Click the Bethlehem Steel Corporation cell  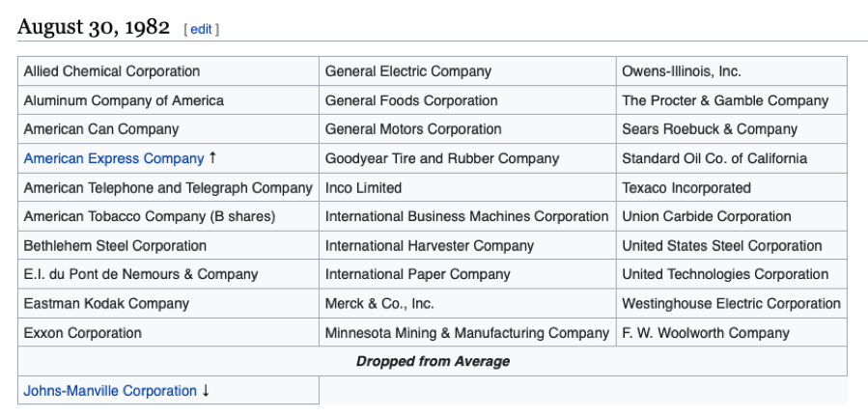click(115, 245)
